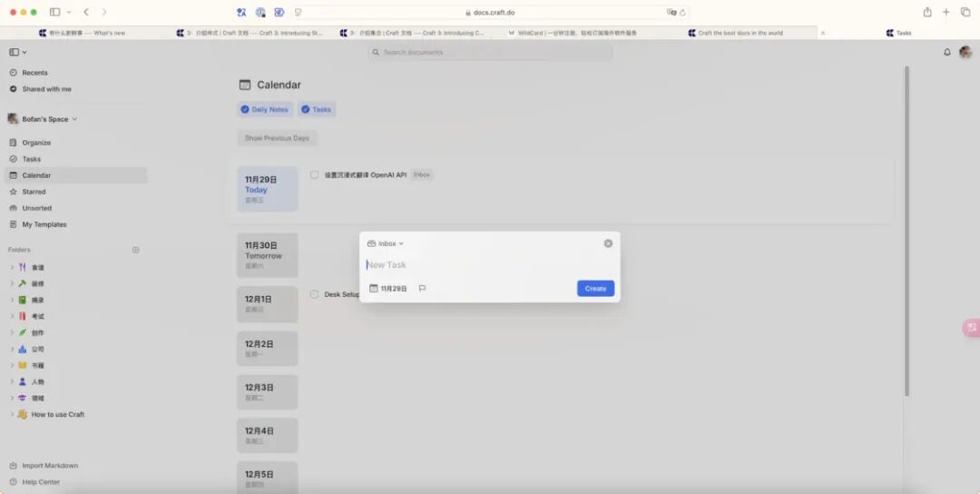Expand the 考试 folder
The height and width of the screenshot is (494, 980).
[11, 316]
